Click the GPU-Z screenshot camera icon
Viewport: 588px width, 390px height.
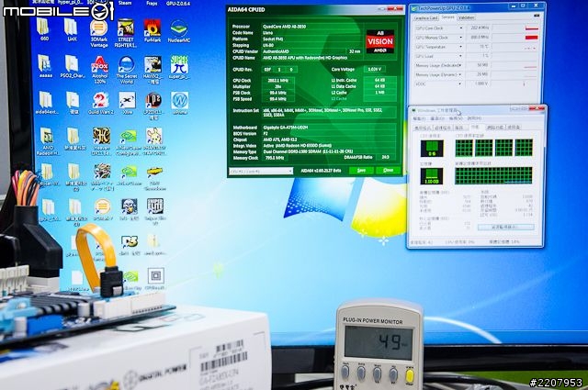(537, 16)
